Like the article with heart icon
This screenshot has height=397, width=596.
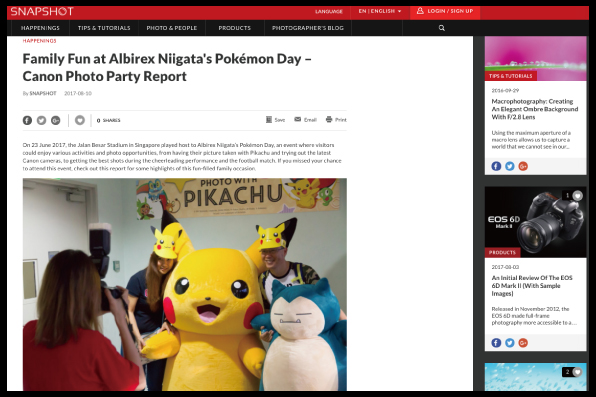[80, 120]
